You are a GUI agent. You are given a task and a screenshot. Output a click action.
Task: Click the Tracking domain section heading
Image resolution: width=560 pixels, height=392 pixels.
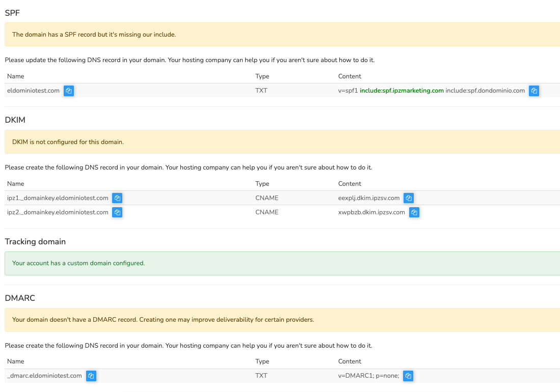point(35,242)
